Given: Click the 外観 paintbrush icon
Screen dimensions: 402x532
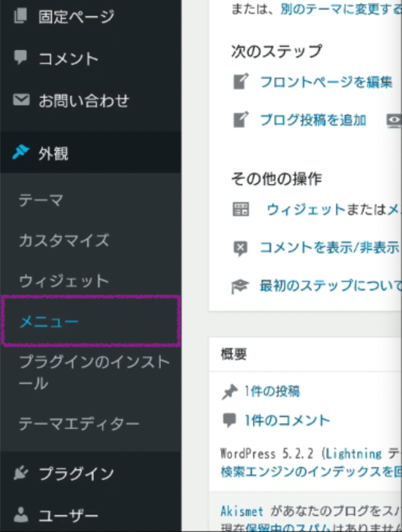Looking at the screenshot, I should click(21, 153).
